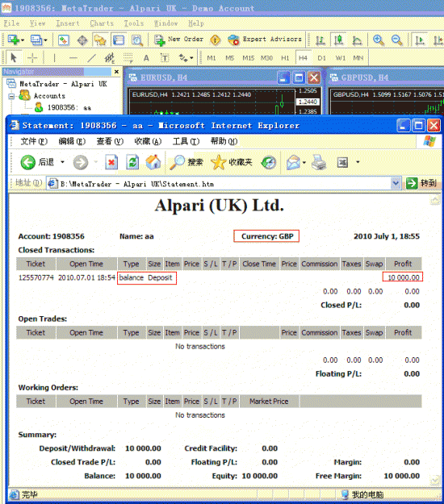This screenshot has height=504, width=444.
Task: Open the New Chart icon in MetaTrader toolbar
Action: pos(13,40)
